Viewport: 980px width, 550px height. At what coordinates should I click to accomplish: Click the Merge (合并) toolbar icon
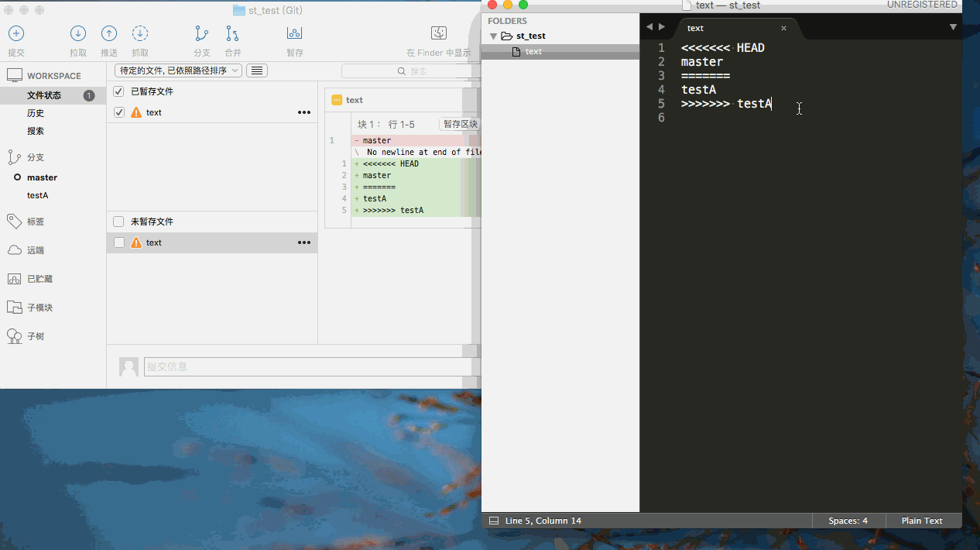tap(232, 33)
